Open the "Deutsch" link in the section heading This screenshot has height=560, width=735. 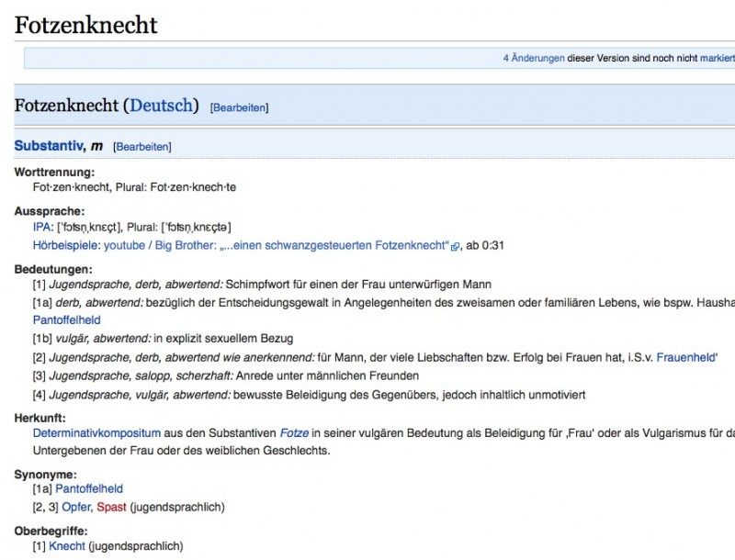164,106
